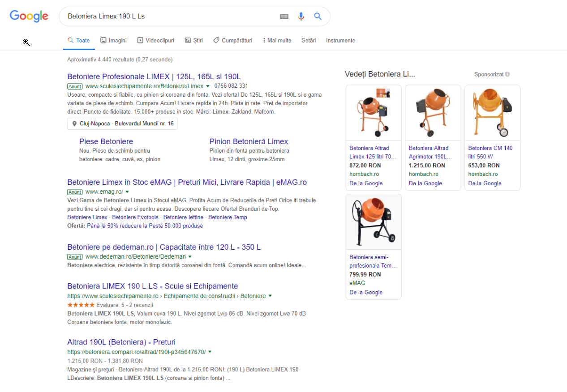Click the Anunt badge beside www.emag.ro
567x392 pixels.
(75, 192)
